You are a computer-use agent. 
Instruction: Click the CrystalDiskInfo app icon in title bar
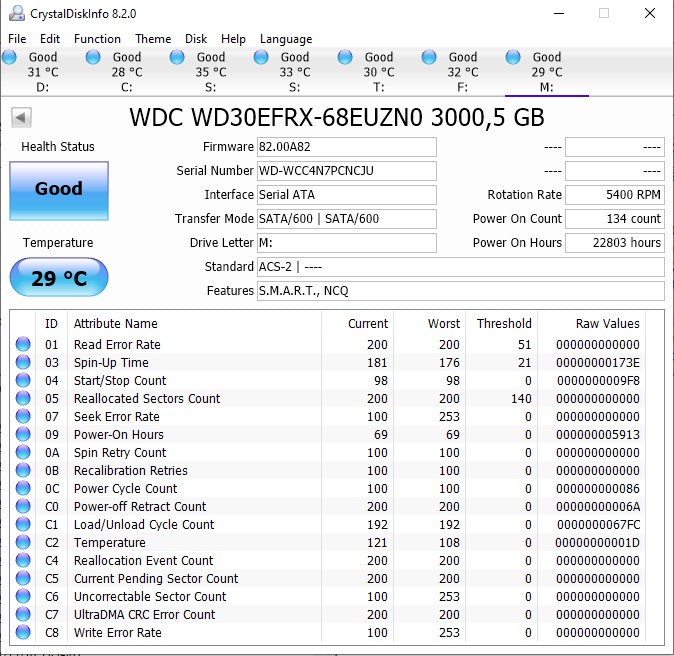16,14
